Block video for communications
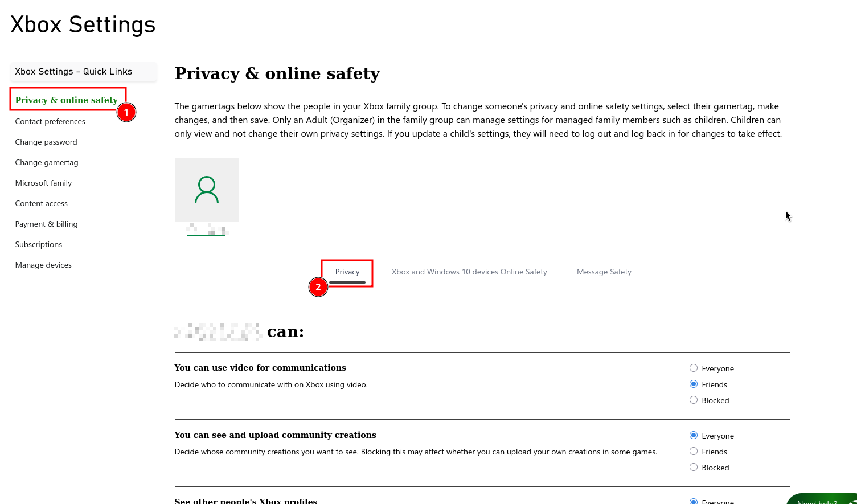 694,400
